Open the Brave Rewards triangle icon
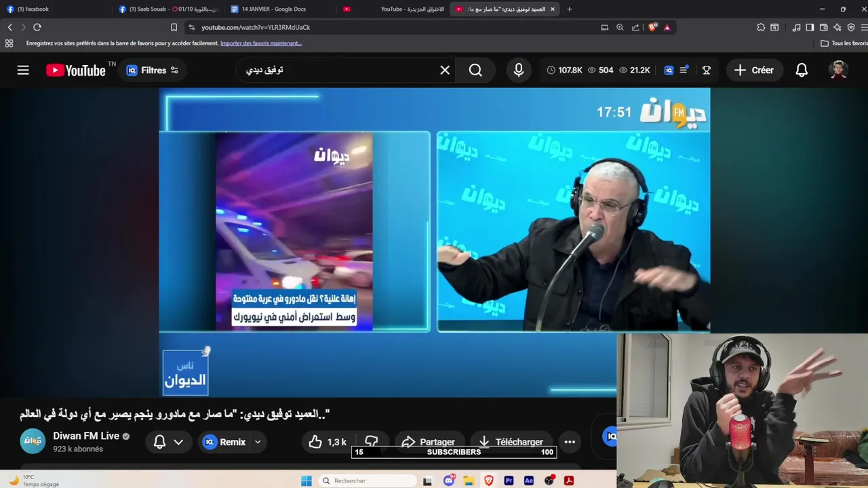868x488 pixels. click(x=667, y=27)
